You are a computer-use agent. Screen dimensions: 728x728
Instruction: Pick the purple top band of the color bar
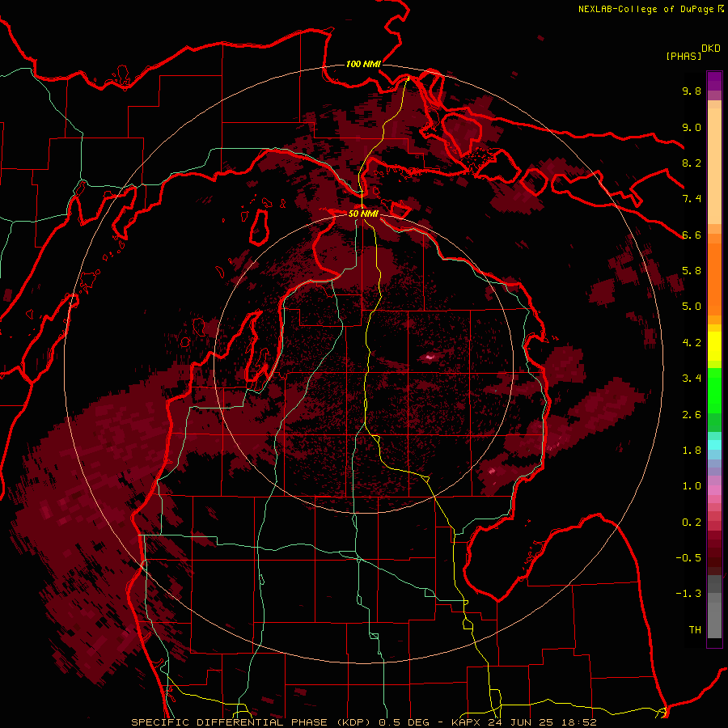pyautogui.click(x=714, y=81)
